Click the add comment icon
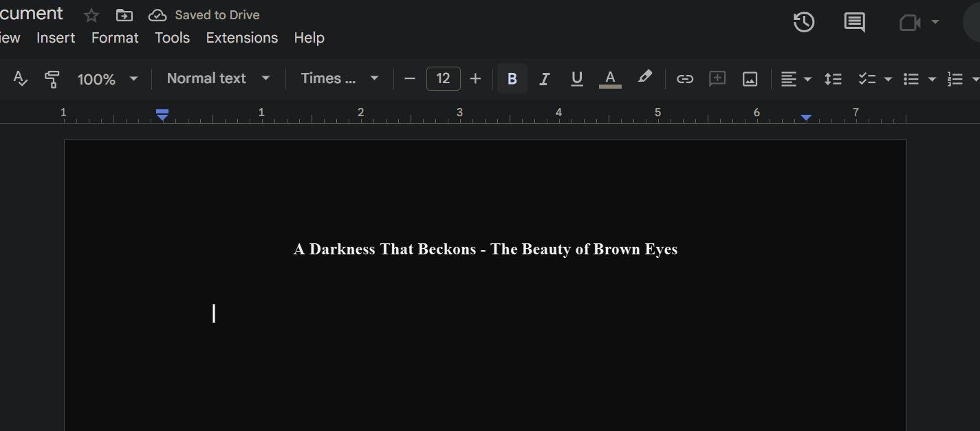Viewport: 980px width, 431px height. [717, 79]
